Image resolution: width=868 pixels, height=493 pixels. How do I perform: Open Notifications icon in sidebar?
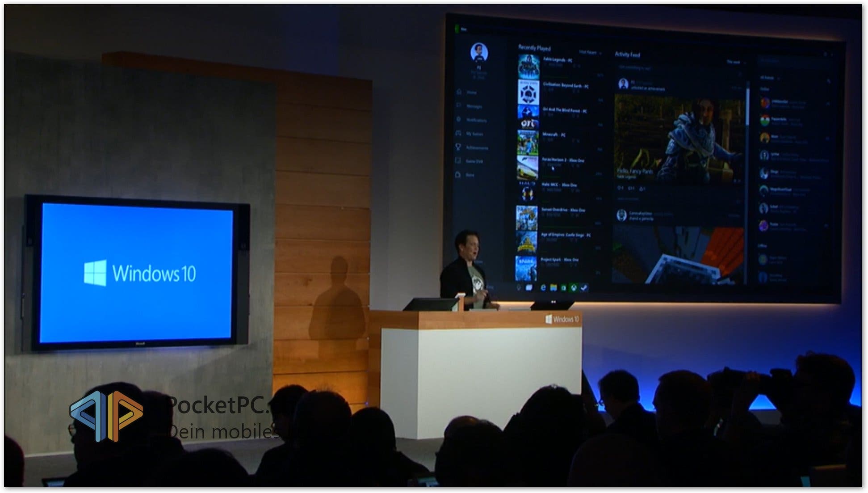[459, 120]
